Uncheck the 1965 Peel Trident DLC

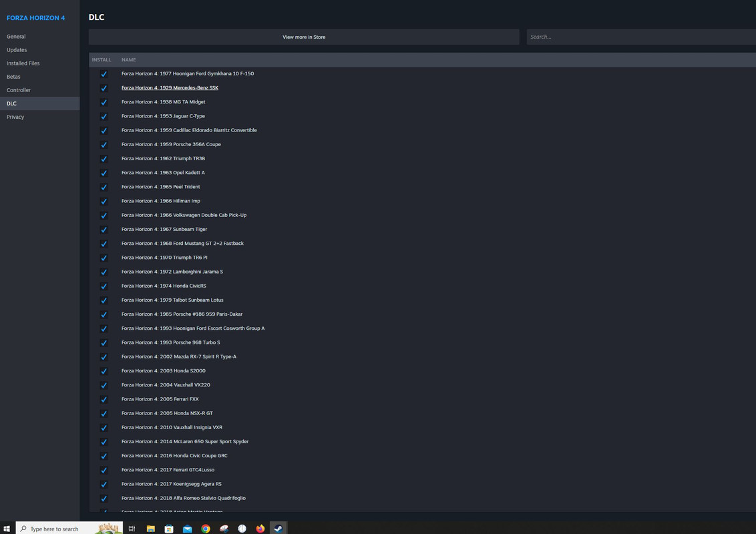click(104, 187)
